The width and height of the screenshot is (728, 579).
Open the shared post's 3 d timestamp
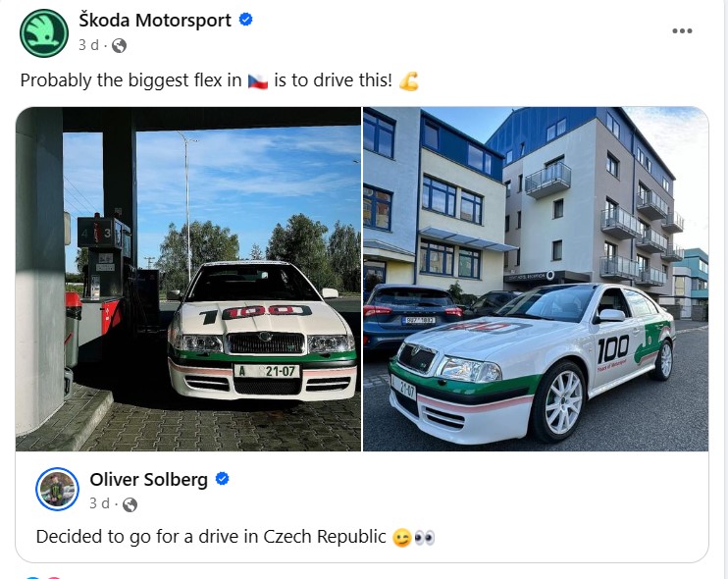tap(99, 503)
